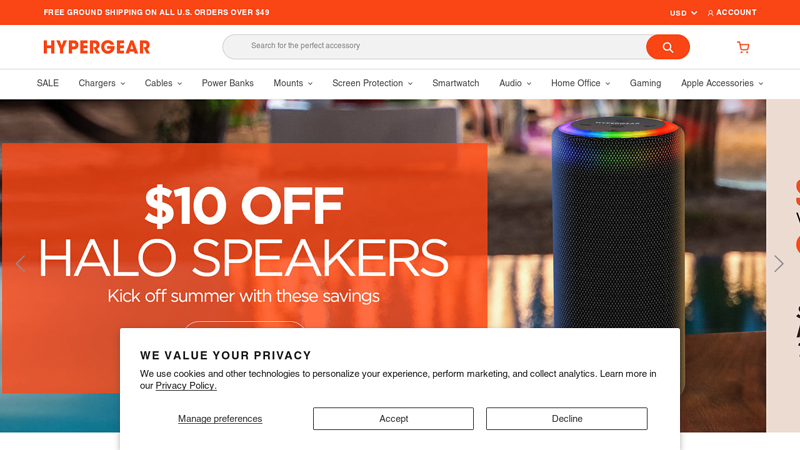Expand the Chargers menu
This screenshot has height=450, width=800.
(102, 83)
